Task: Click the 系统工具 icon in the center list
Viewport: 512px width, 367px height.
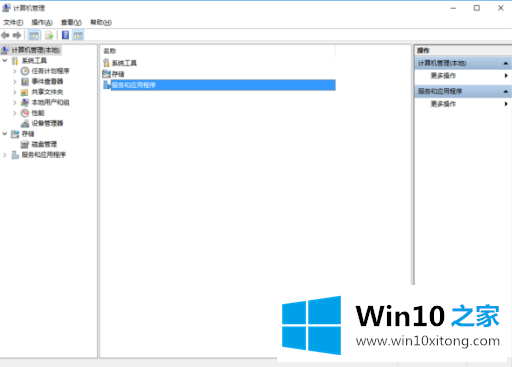Action: 106,63
